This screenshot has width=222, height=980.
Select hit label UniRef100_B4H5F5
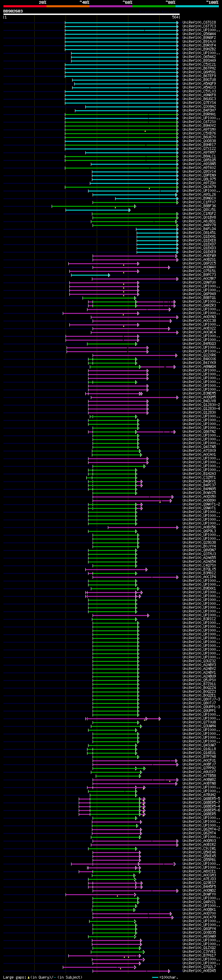tap(199, 886)
